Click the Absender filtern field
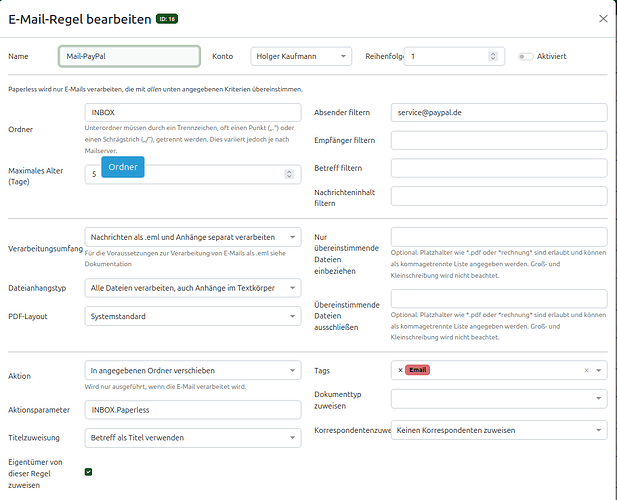The height and width of the screenshot is (500, 617). pos(498,113)
